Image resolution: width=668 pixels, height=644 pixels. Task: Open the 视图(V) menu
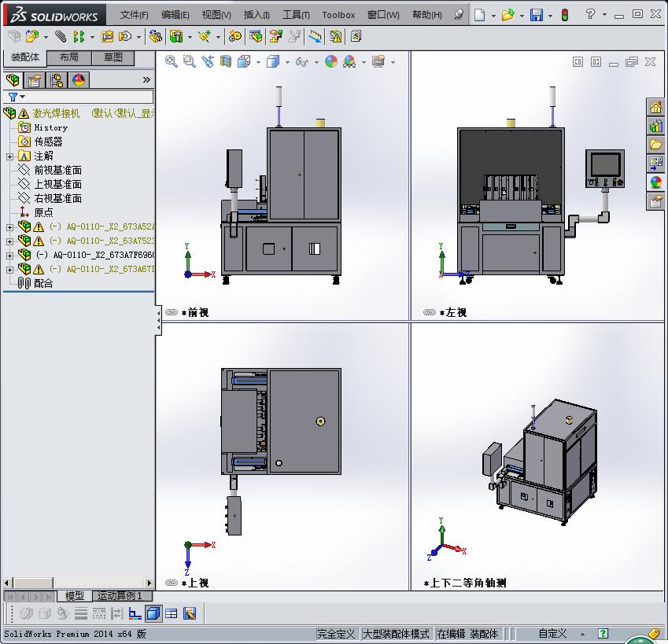click(x=216, y=15)
